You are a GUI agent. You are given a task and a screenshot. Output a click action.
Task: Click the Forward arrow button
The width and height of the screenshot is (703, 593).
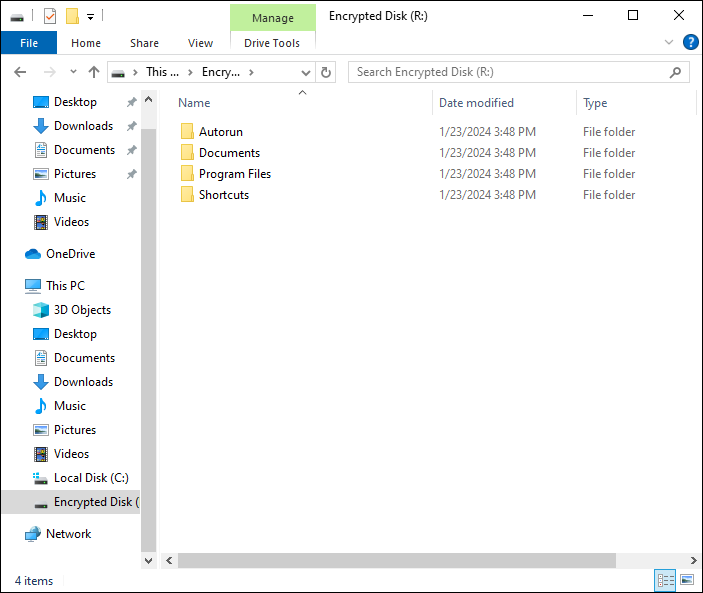(49, 72)
